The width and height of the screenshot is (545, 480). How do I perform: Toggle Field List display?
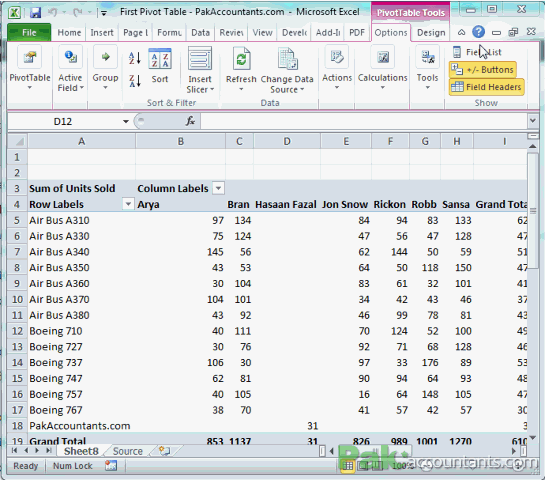pyautogui.click(x=477, y=52)
